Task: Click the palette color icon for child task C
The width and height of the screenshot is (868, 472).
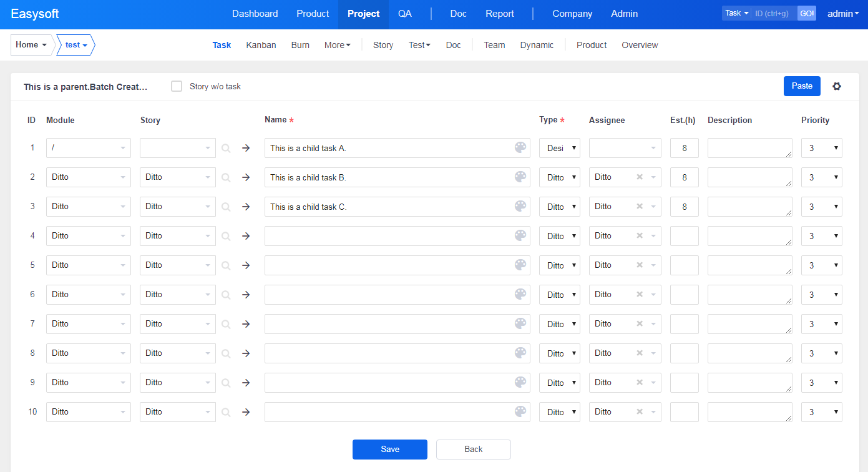Action: pyautogui.click(x=520, y=206)
